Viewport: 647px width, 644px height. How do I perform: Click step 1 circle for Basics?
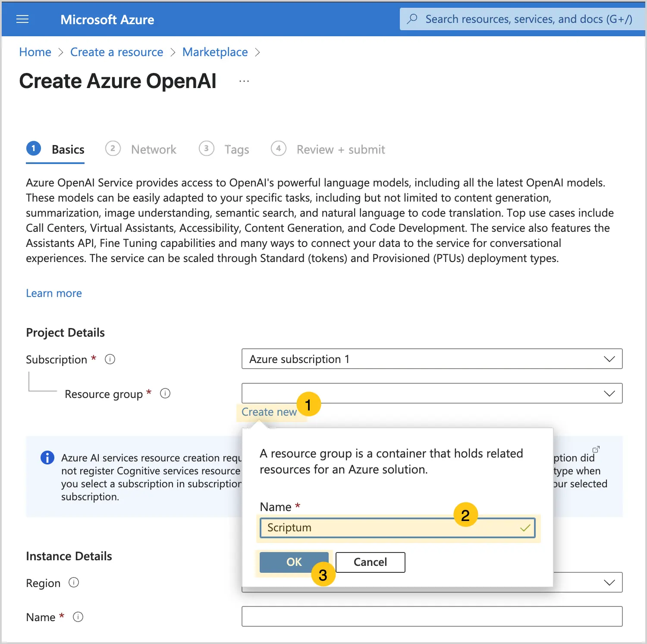pyautogui.click(x=34, y=148)
